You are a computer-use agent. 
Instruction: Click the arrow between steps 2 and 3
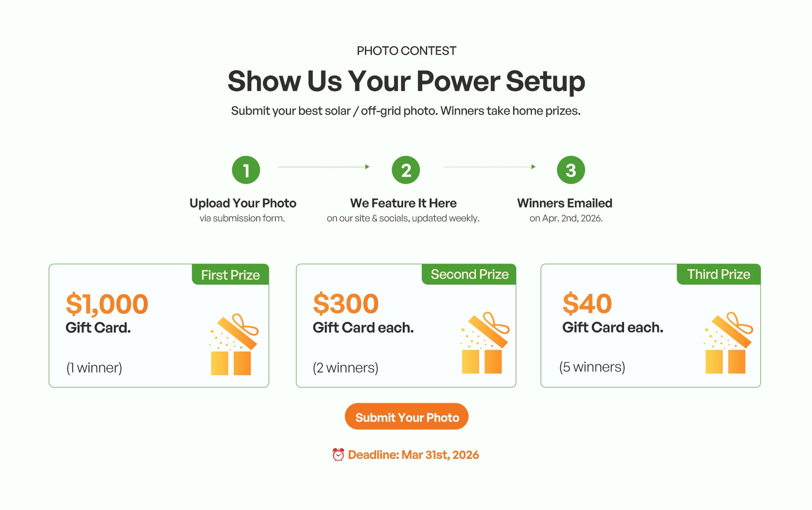490,167
